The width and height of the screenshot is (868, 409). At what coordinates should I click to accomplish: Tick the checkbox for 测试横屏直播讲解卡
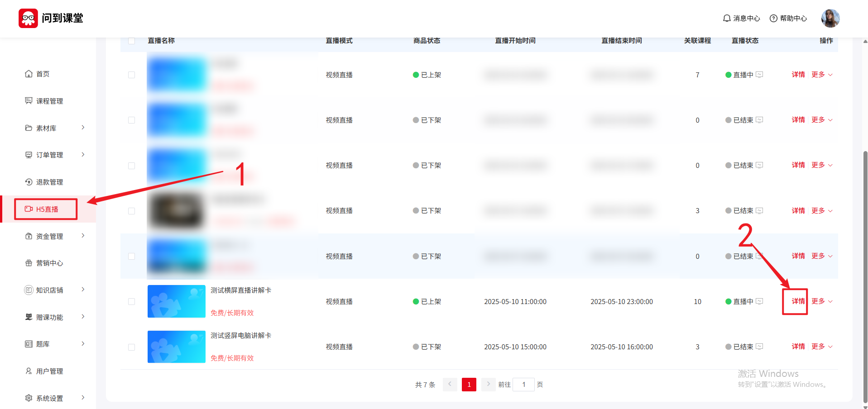132,302
